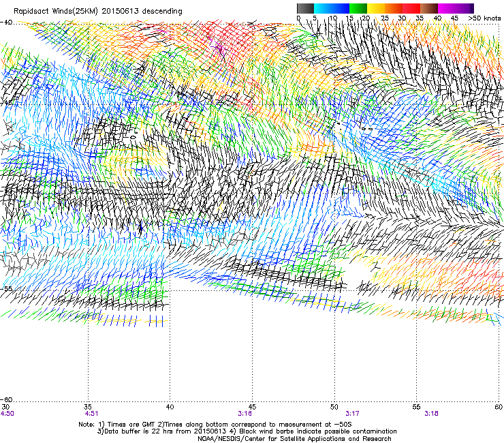This screenshot has height=443, width=504.
Task: Click the title text 'Rapidscat Winds(25KM)'
Action: coord(56,12)
